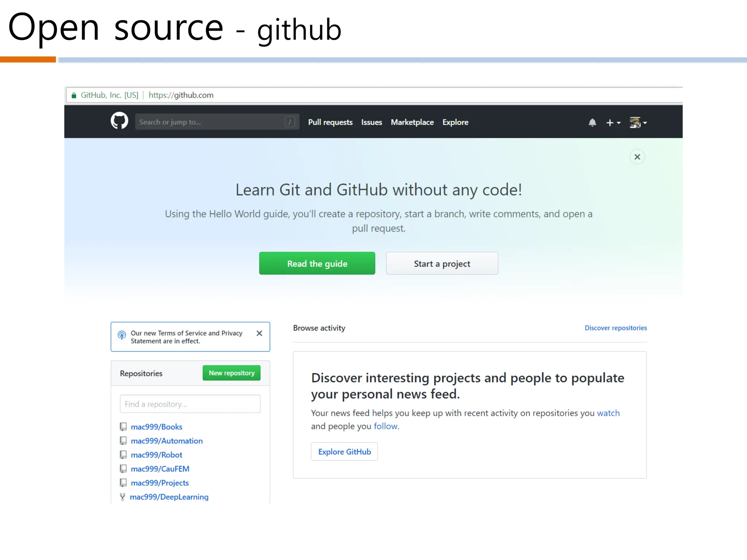Visit the Marketplace
The image size is (747, 560).
point(413,122)
